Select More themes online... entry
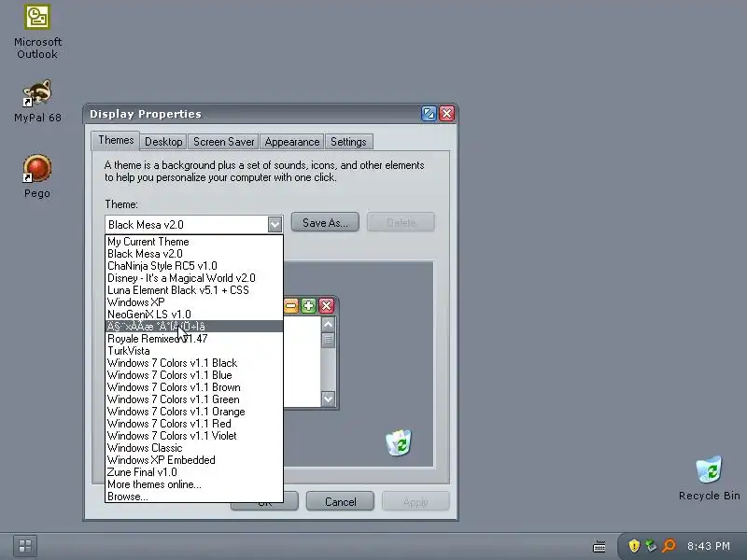The image size is (747, 560). [194, 484]
